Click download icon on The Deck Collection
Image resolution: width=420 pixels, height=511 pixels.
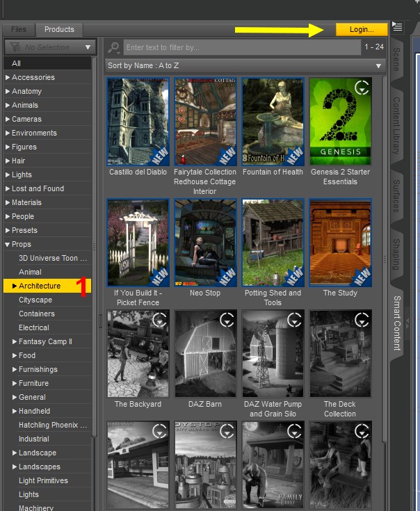tap(362, 320)
